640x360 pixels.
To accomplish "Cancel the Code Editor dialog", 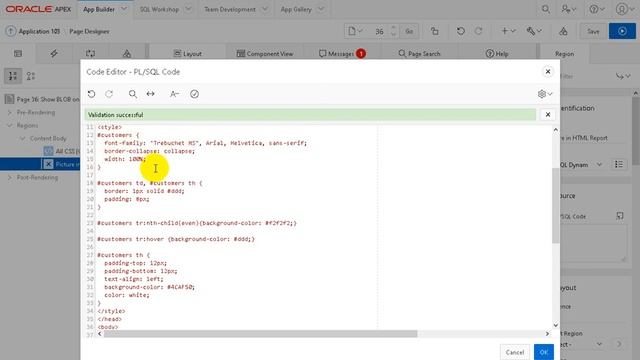I will tap(515, 352).
